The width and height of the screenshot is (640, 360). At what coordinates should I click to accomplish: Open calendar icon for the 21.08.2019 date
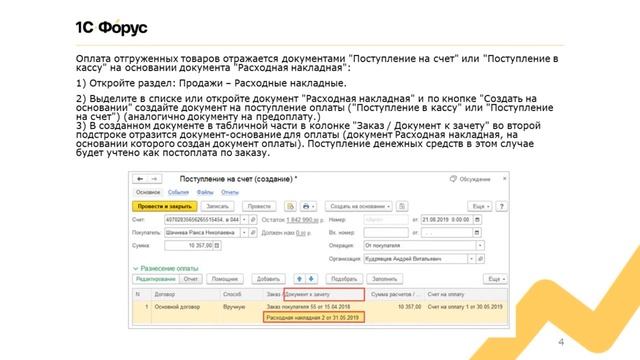click(x=477, y=220)
